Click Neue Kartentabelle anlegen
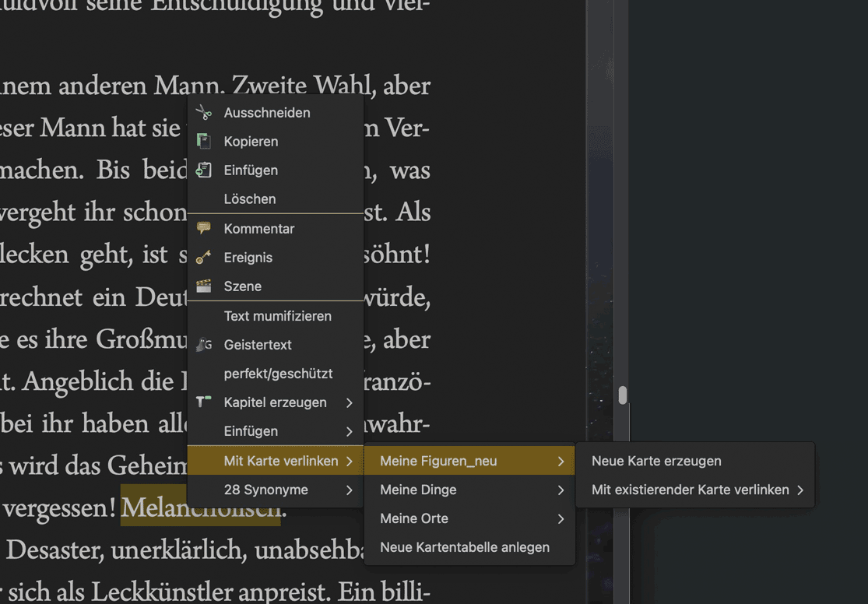Screen dimensions: 868x604 click(469, 547)
